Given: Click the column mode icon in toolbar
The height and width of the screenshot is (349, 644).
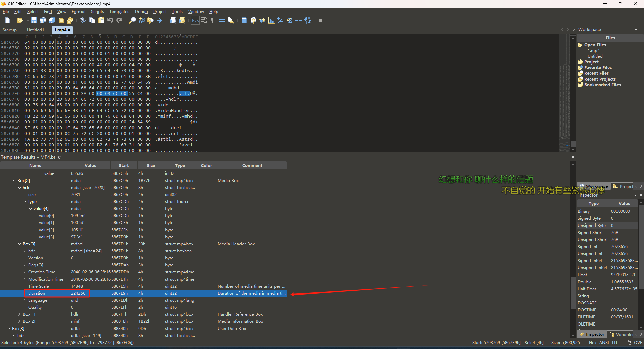Looking at the screenshot, I should pos(222,20).
